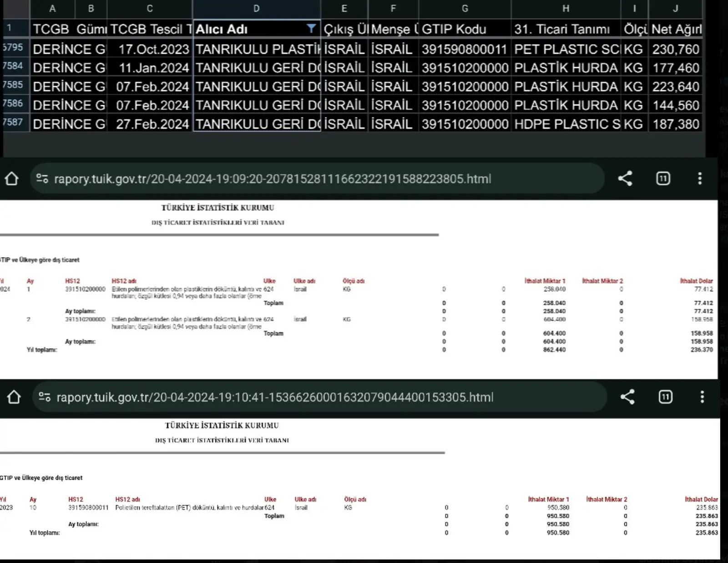Open site settings icon beside the 19:09:20 URL

42,178
